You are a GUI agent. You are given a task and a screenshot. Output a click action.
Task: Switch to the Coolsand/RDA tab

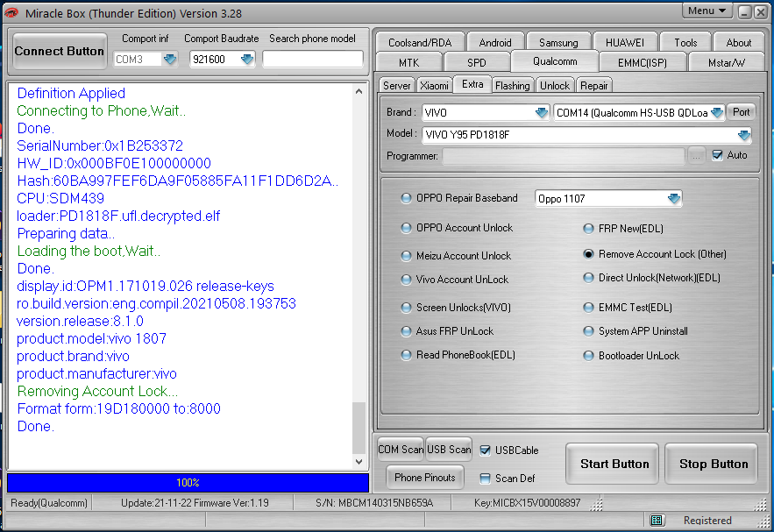420,42
